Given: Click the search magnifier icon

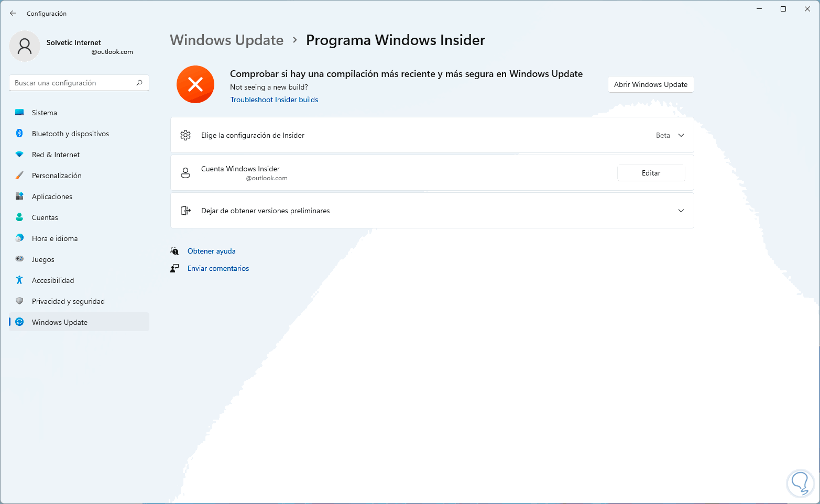Looking at the screenshot, I should coord(139,83).
